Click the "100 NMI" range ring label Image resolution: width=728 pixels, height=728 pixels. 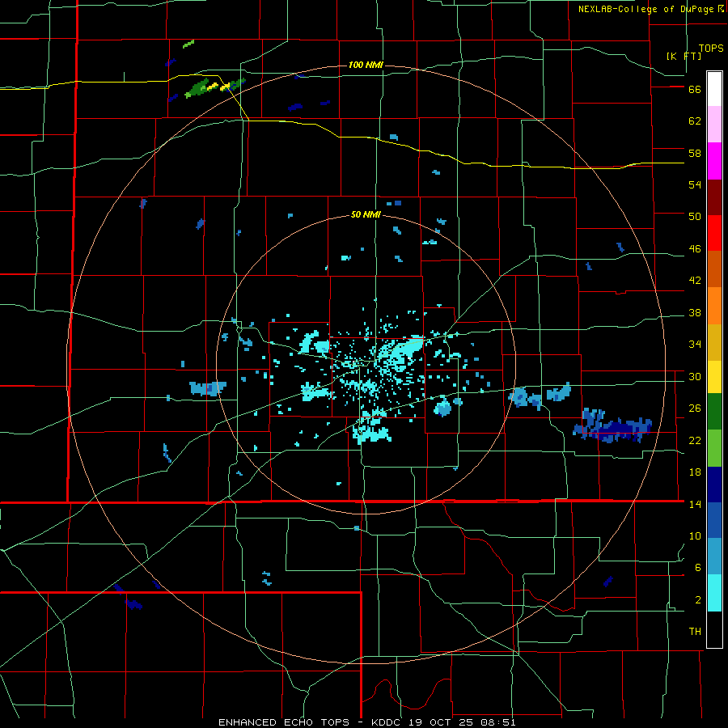[x=366, y=65]
